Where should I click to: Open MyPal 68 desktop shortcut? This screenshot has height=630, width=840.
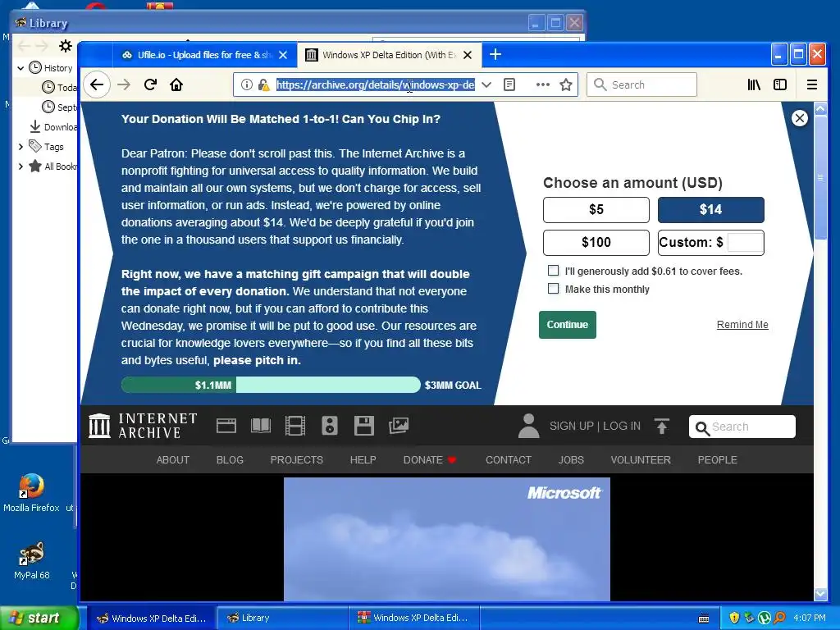point(31,560)
